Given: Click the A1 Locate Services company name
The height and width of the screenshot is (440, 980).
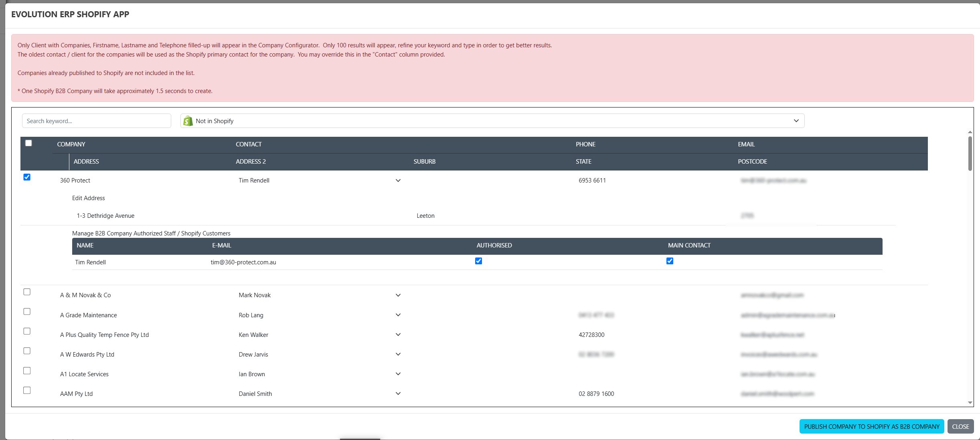Looking at the screenshot, I should (84, 374).
